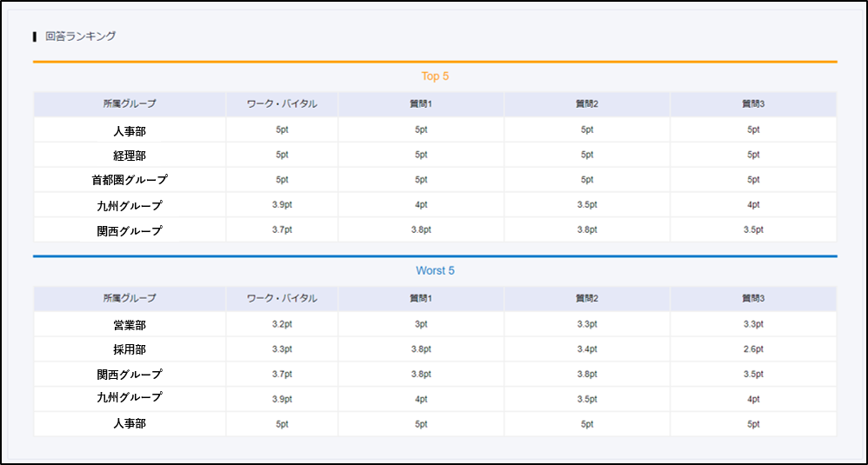Click ワーク・バイタル header in Top 5 table
Screen dimensions: 868x465
click(282, 104)
